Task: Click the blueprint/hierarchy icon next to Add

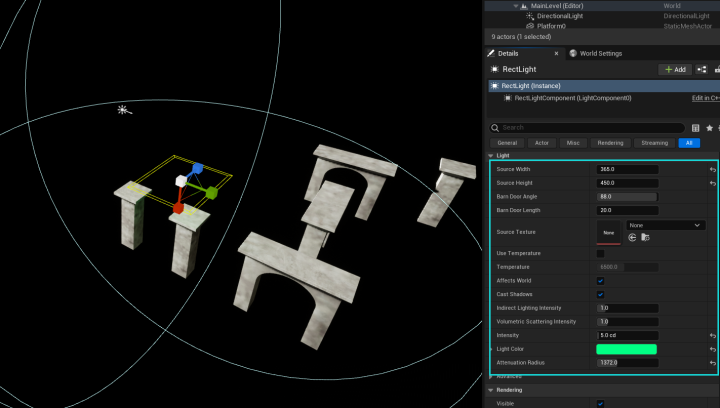Action: (702, 69)
